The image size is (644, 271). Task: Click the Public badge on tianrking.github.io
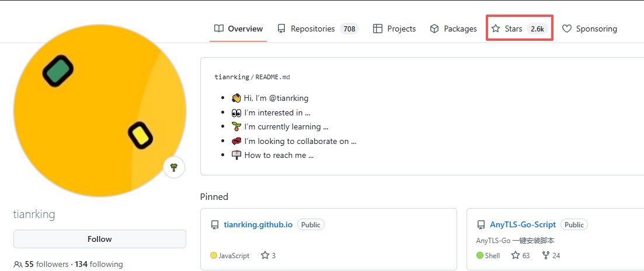[x=311, y=225]
